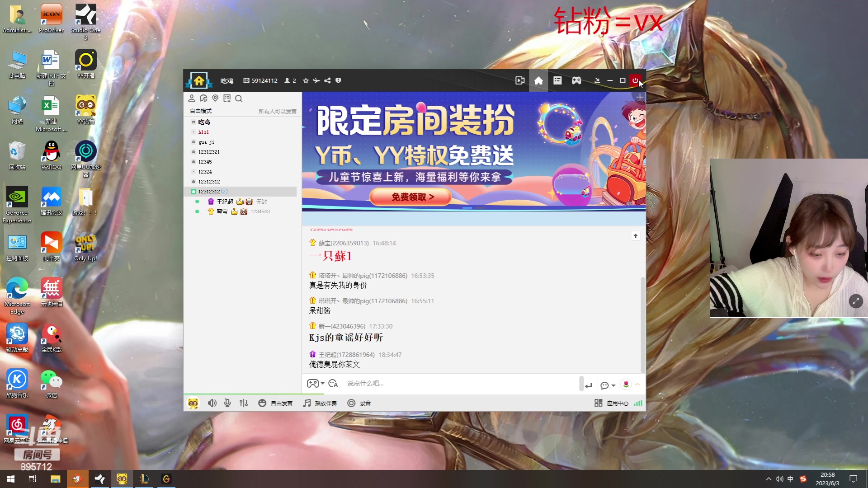The width and height of the screenshot is (868, 488).
Task: Select the microphone icon in bottom toolbar
Action: pos(227,403)
